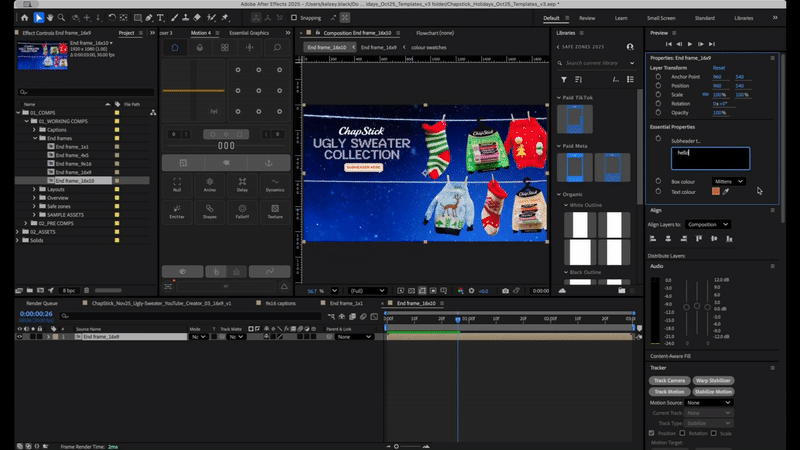Delete selected item with Project trash icon

click(x=87, y=290)
